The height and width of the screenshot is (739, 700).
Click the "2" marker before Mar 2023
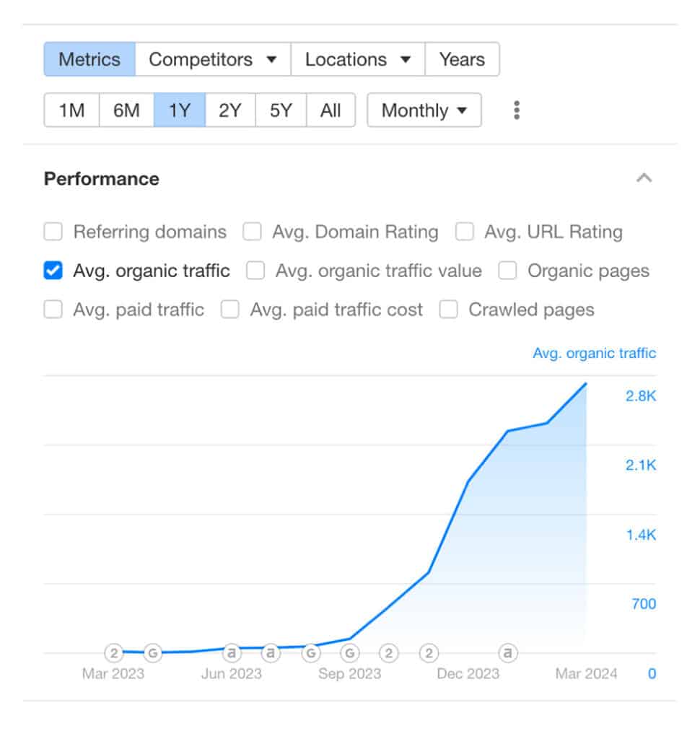pos(114,653)
